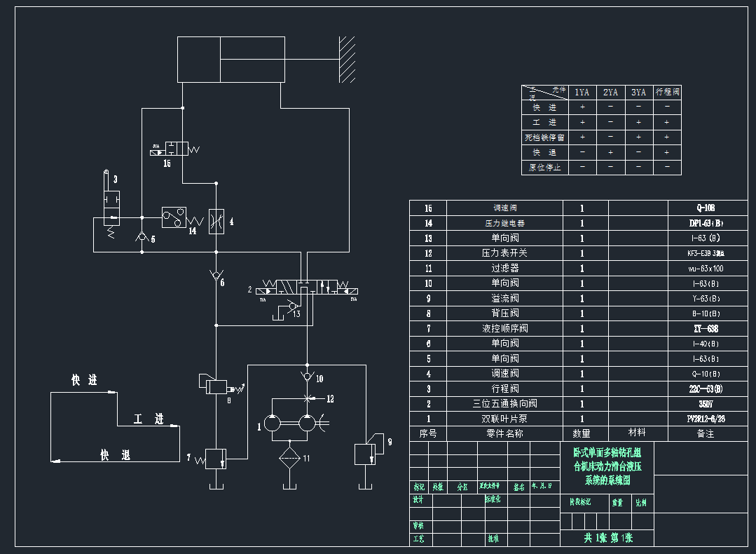This screenshot has height=554, width=756.
Task: Select the hydraulic cylinder symbol
Action: coord(231,60)
